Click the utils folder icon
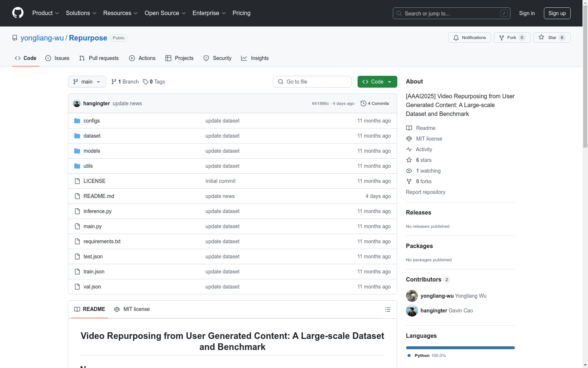Image resolution: width=588 pixels, height=368 pixels. 77,166
